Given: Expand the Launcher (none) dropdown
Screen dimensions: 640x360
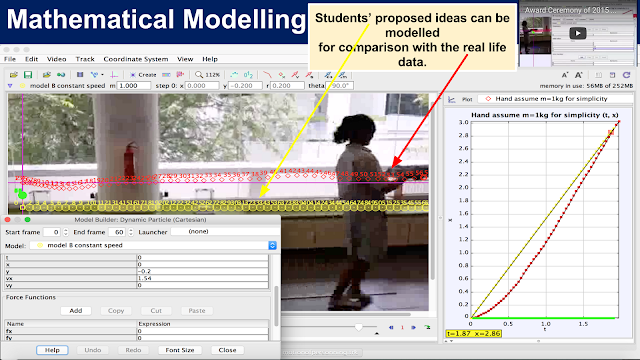Looking at the screenshot, I should (225, 231).
